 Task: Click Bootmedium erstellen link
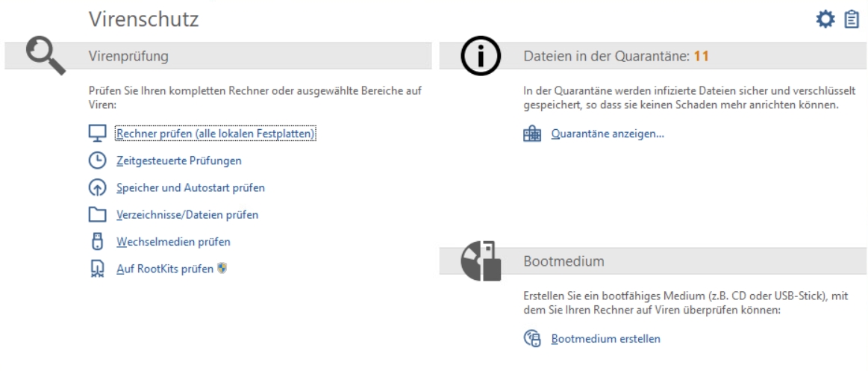(605, 338)
